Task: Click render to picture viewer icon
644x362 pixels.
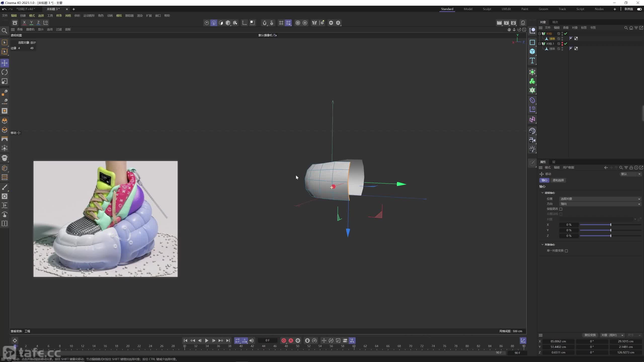Action: [506, 23]
